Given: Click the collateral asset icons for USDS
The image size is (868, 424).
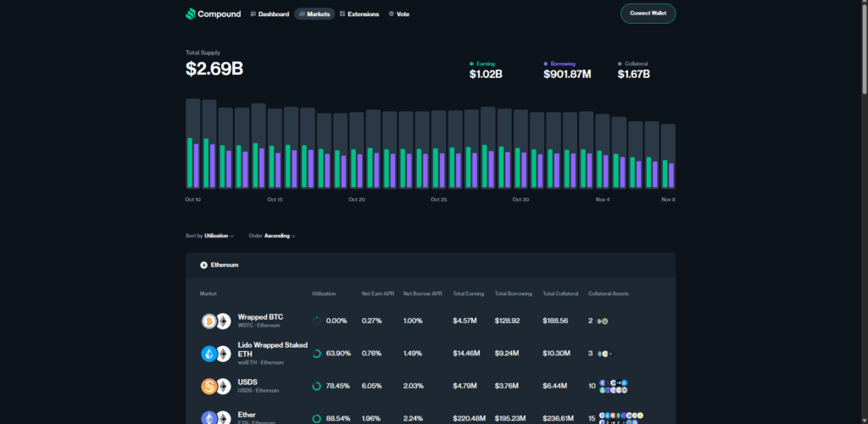Looking at the screenshot, I should click(613, 387).
